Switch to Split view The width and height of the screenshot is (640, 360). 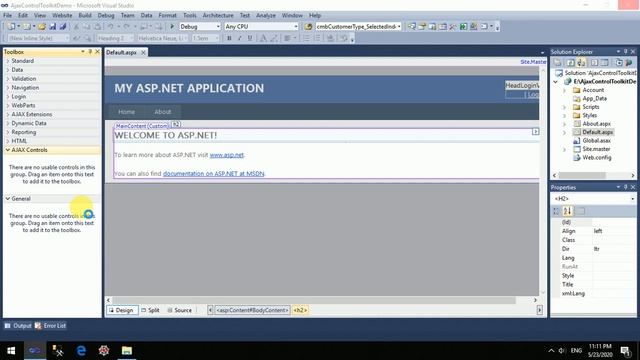point(151,310)
